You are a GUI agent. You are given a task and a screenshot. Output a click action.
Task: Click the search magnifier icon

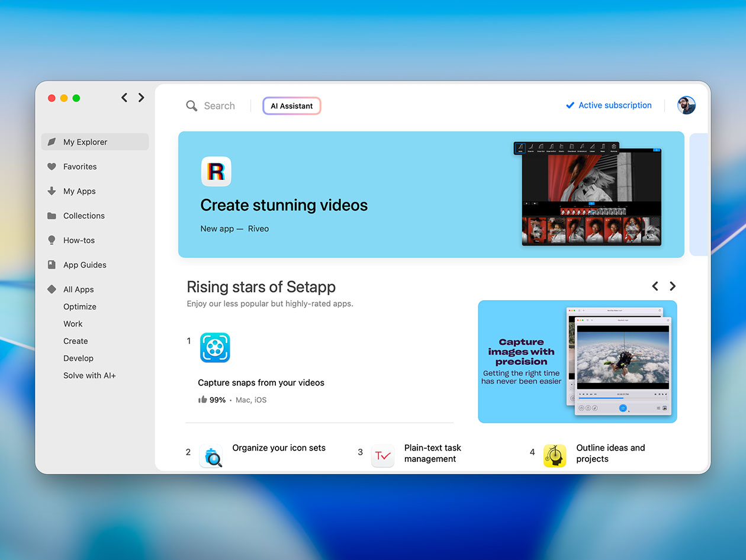tap(192, 105)
